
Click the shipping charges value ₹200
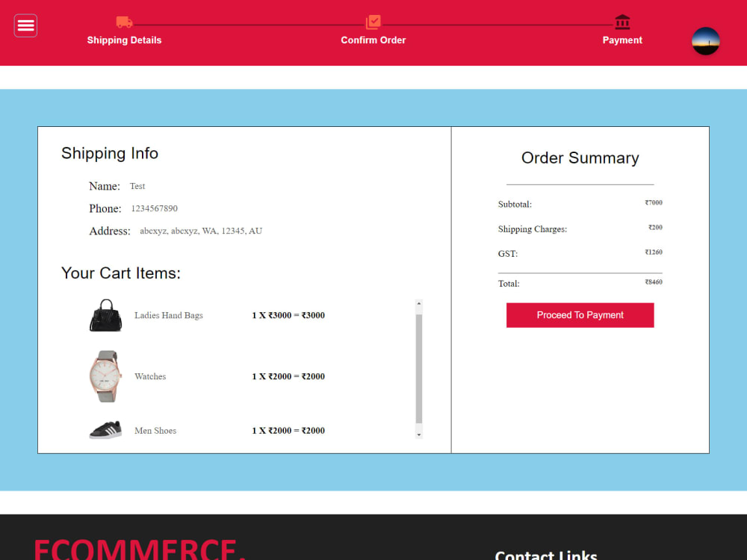(655, 228)
